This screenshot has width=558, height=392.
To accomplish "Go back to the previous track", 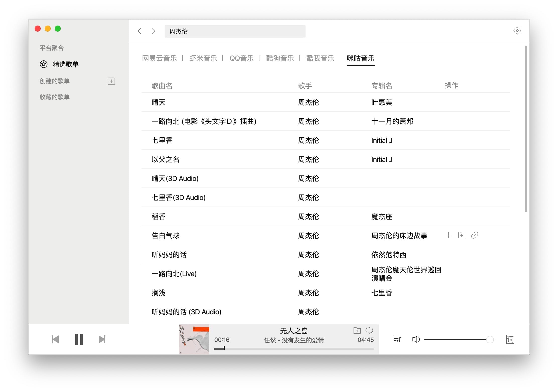I will [55, 339].
